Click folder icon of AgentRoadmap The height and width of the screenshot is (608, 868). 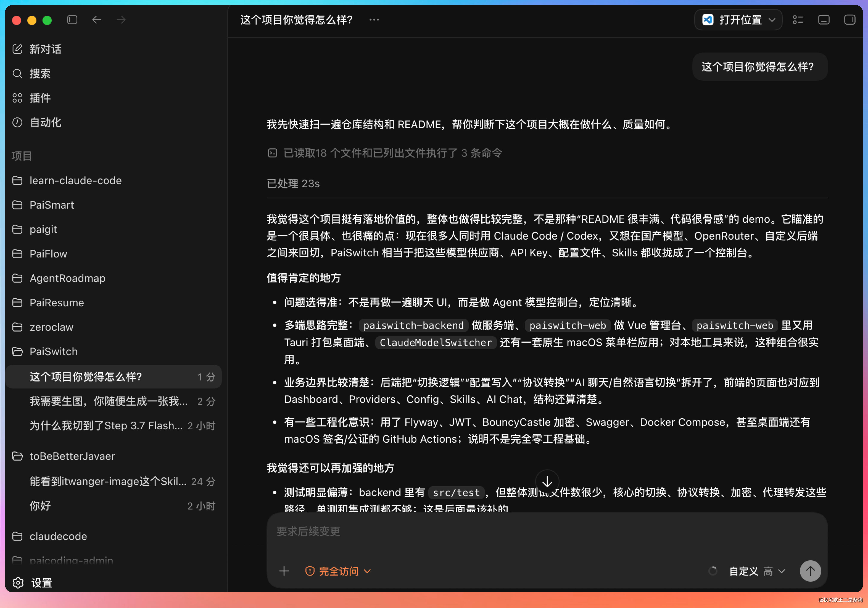[17, 278]
